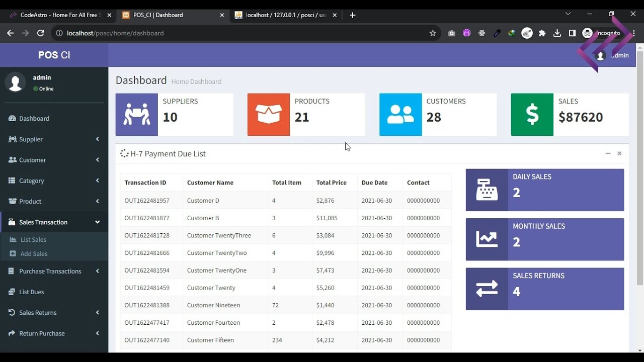
Task: Click the $87620 sales total value
Action: coord(581,117)
